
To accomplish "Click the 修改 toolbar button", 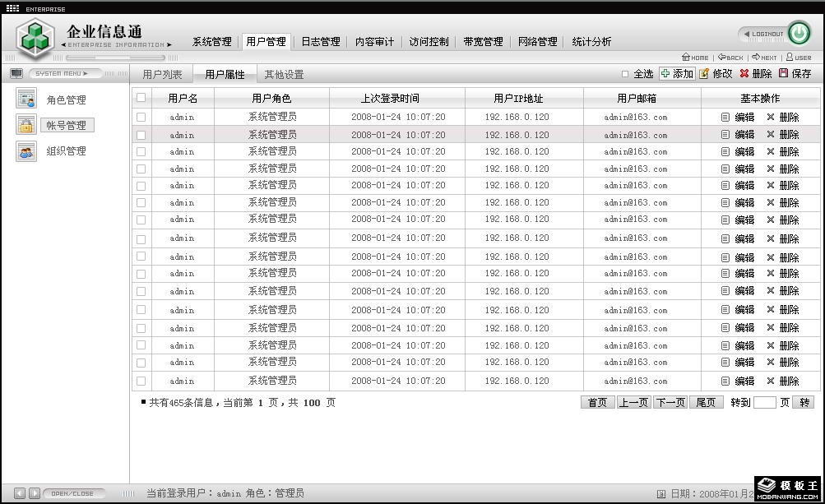I will pyautogui.click(x=716, y=74).
